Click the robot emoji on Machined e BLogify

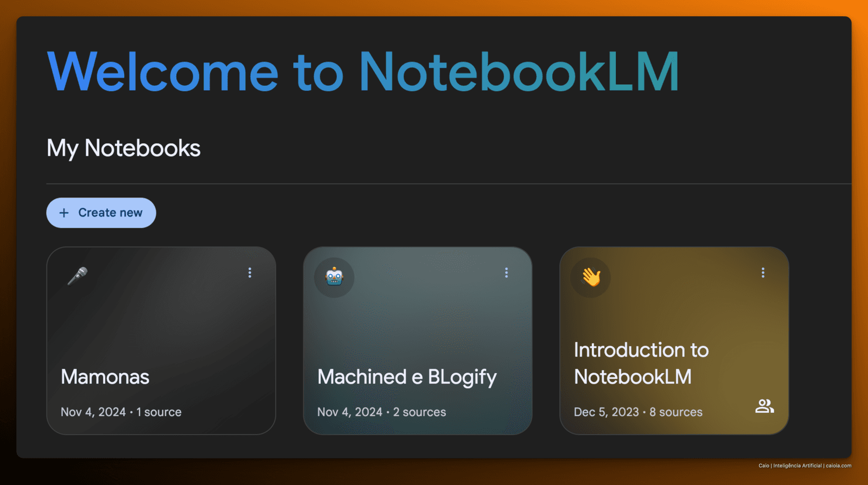[x=334, y=277]
